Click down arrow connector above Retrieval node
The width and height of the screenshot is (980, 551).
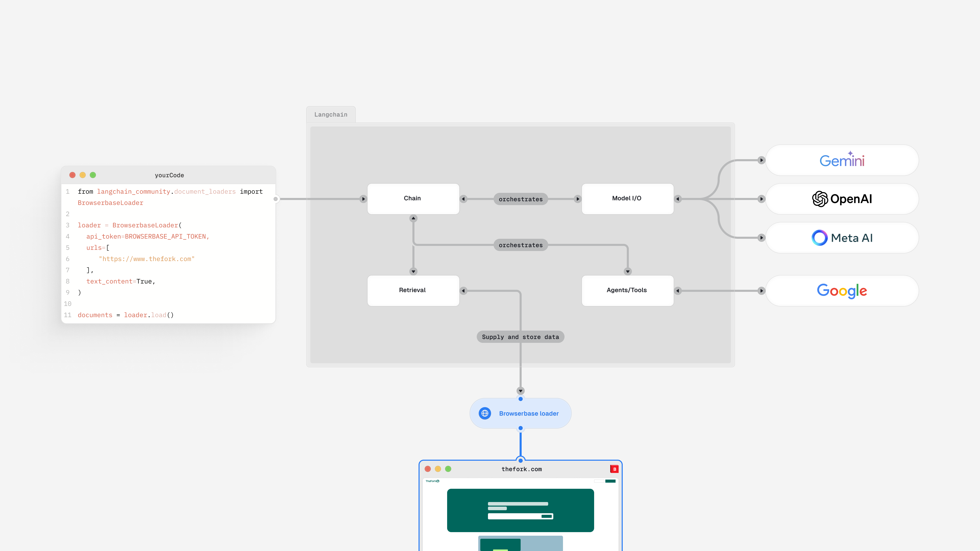point(413,271)
